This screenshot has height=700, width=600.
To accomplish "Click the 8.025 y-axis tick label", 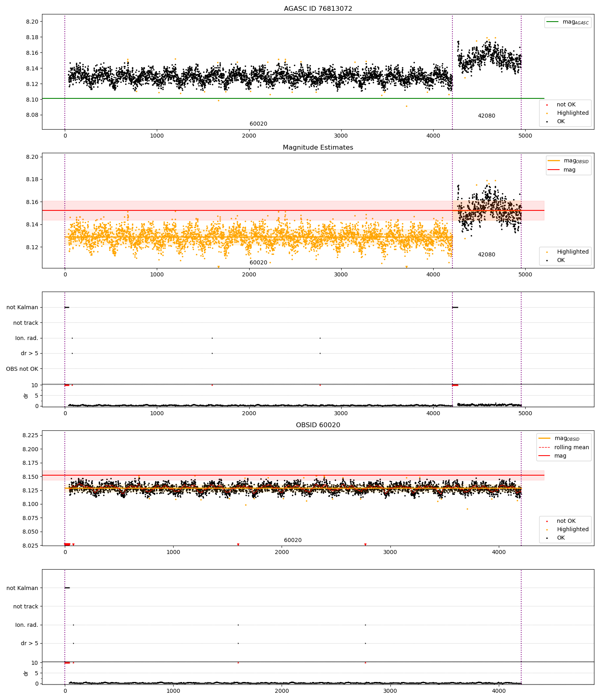I will tap(30, 546).
